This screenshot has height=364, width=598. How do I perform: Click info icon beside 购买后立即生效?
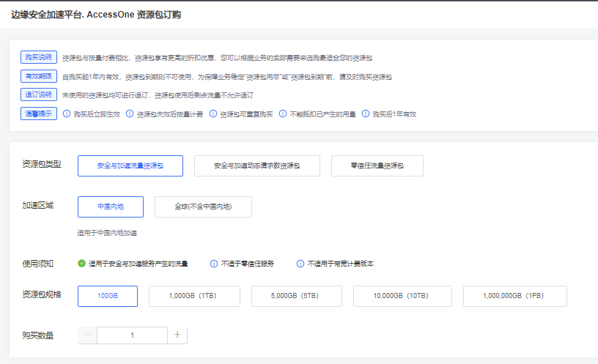pos(67,114)
